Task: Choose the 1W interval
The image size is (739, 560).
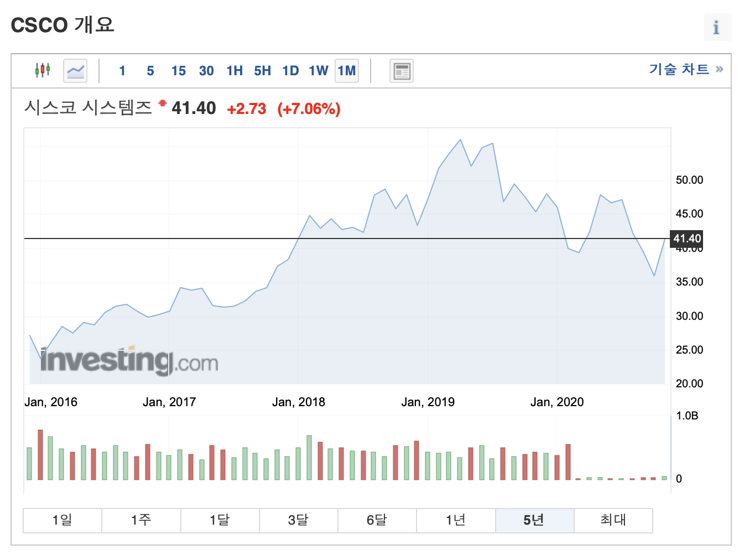Action: point(319,71)
